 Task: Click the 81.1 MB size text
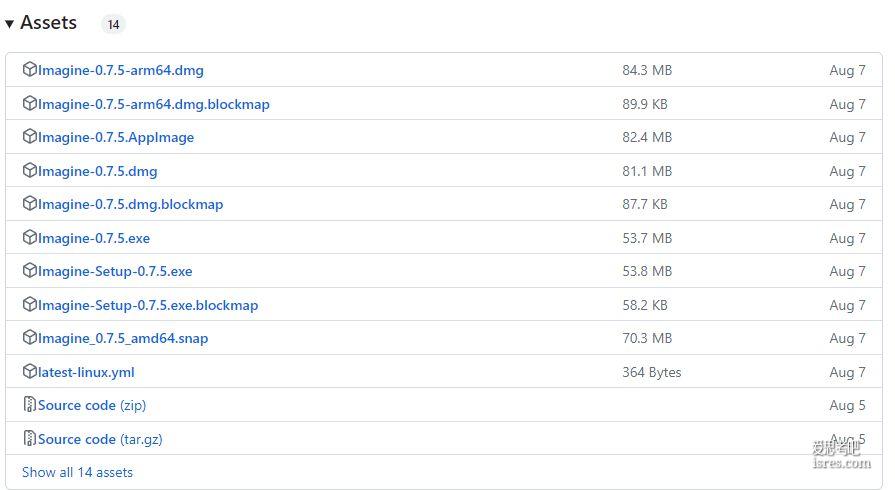click(x=647, y=171)
